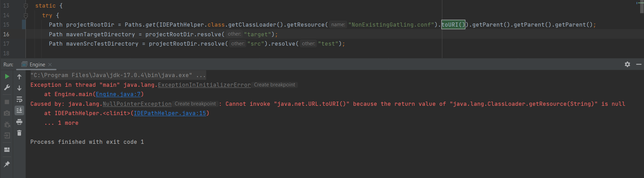Image resolution: width=644 pixels, height=178 pixels.
Task: Open IDEPathHelper.java:15 stack trace link
Action: pos(170,113)
